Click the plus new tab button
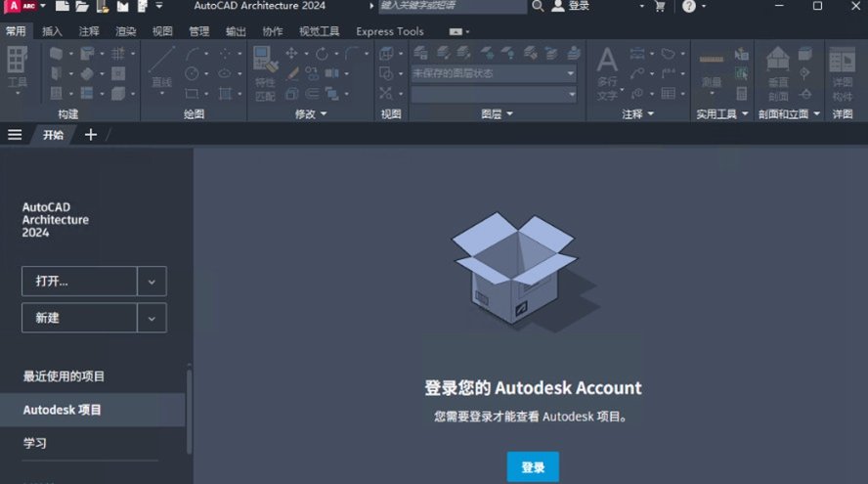This screenshot has height=484, width=868. click(x=91, y=135)
